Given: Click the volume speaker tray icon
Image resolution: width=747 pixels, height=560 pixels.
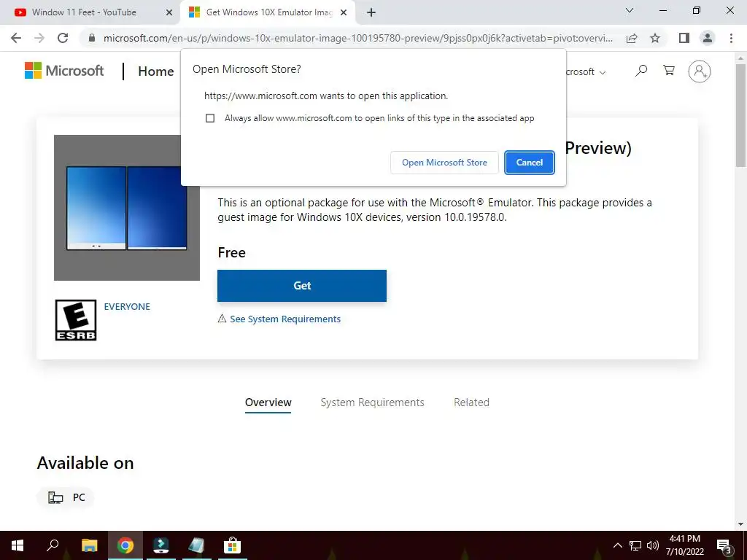Looking at the screenshot, I should pos(653,545).
